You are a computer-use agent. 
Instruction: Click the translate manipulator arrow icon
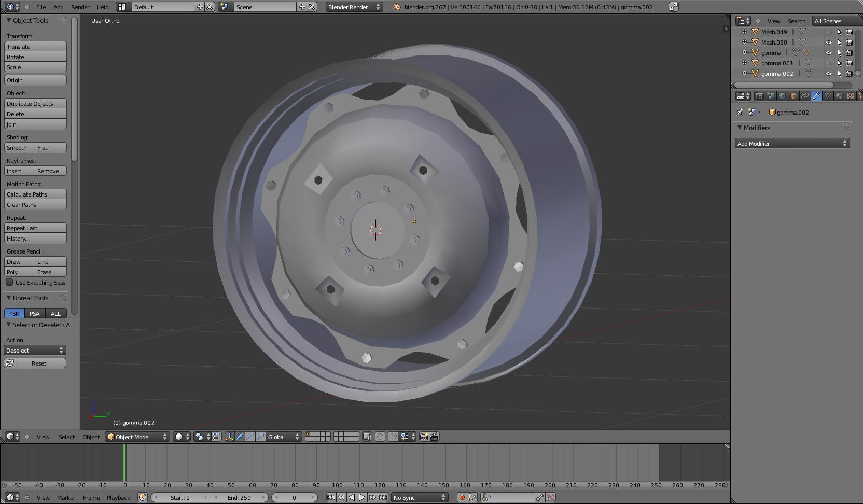pos(240,437)
